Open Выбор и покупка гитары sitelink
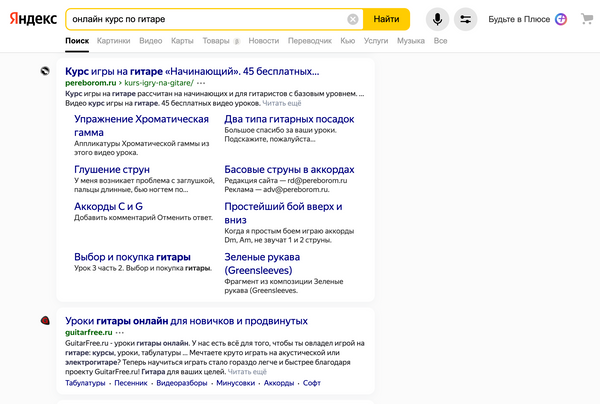 tap(132, 257)
